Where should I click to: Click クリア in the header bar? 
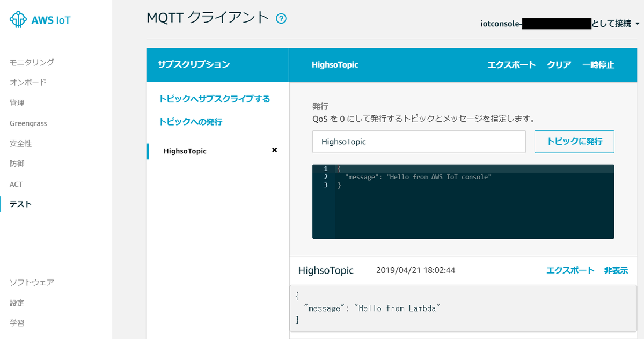[x=559, y=65]
